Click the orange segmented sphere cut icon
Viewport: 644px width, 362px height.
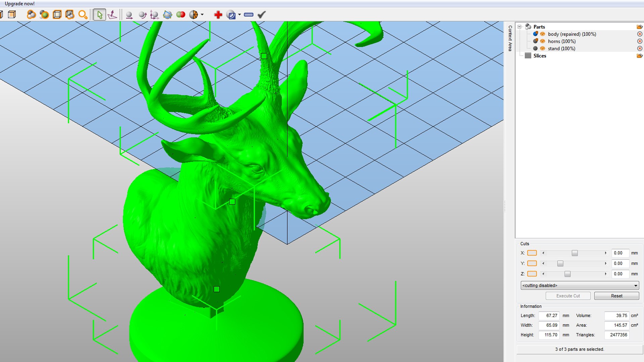point(194,15)
